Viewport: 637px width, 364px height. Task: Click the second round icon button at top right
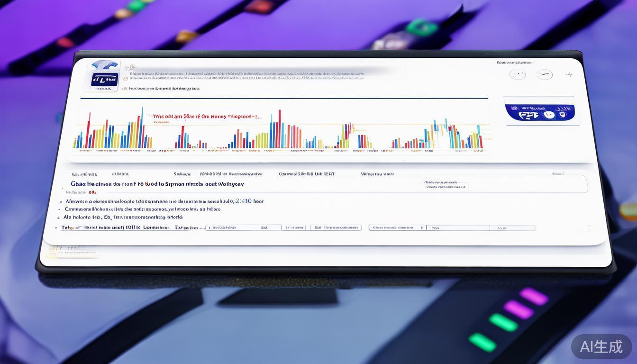tap(544, 74)
